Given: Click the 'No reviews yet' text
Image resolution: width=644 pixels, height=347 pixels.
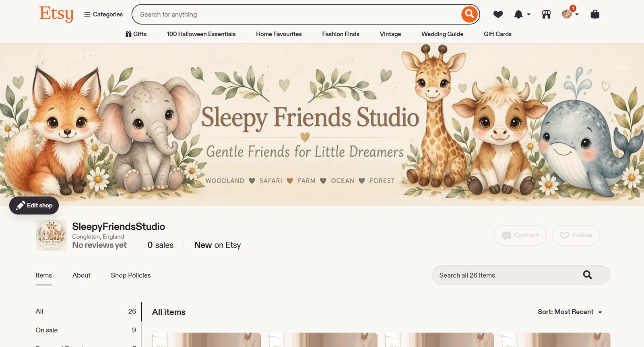Looking at the screenshot, I should pyautogui.click(x=99, y=245).
